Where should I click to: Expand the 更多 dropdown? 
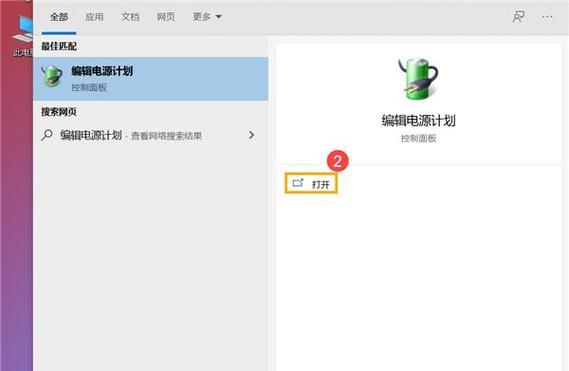coord(207,17)
